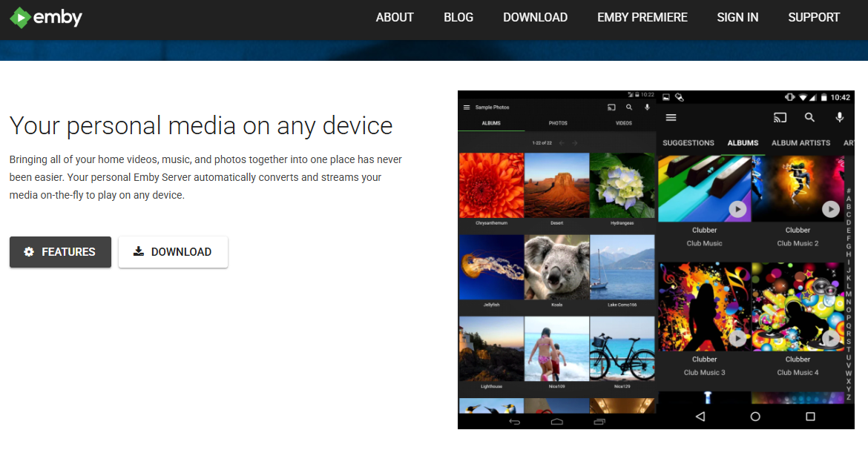This screenshot has width=868, height=450.
Task: Tap cast icon in Sample Photos toolbar
Action: point(611,107)
